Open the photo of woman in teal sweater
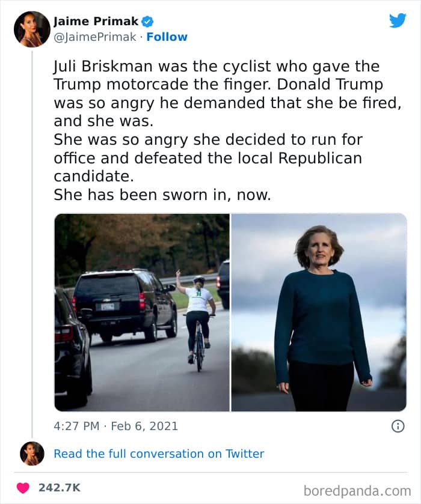 [319, 312]
